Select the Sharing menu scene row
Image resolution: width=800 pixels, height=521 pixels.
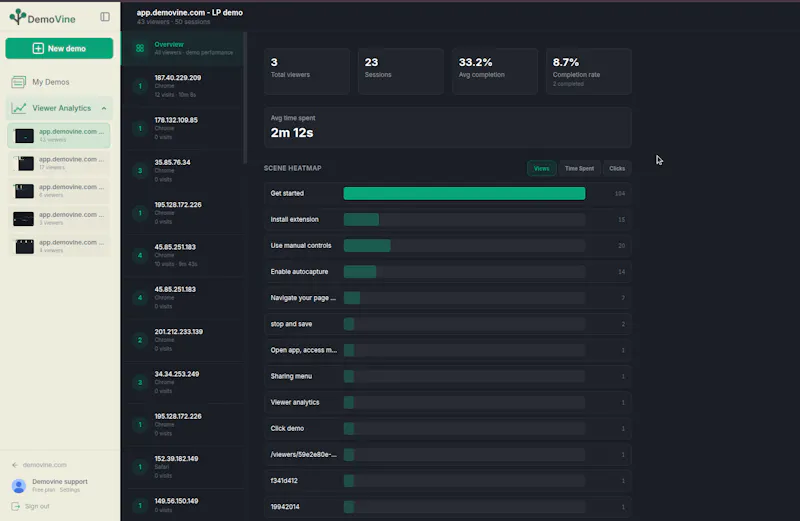(x=448, y=376)
